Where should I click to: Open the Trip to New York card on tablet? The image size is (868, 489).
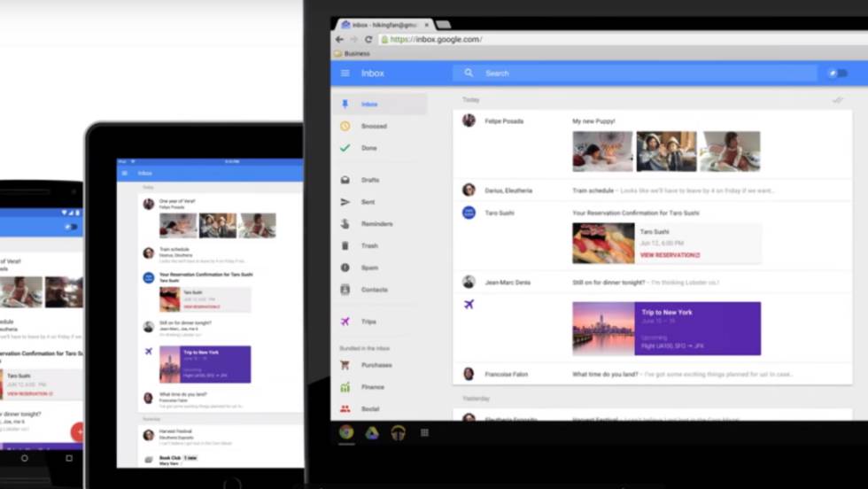(x=205, y=364)
